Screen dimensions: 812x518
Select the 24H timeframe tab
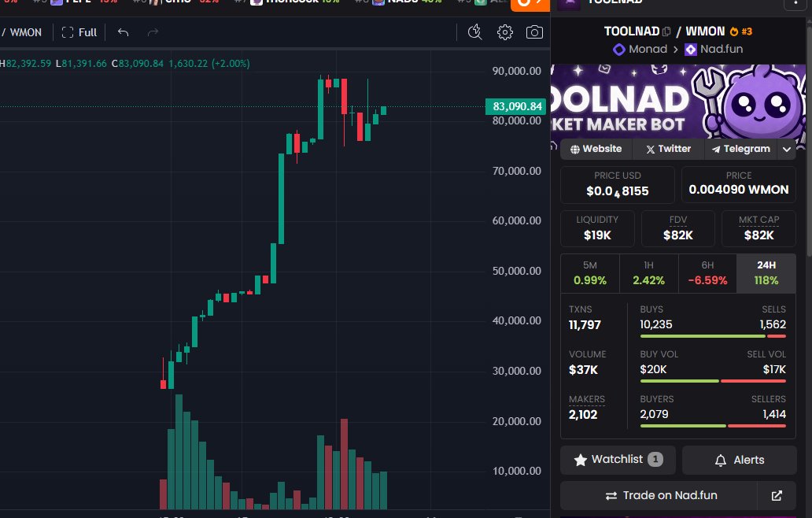point(766,273)
